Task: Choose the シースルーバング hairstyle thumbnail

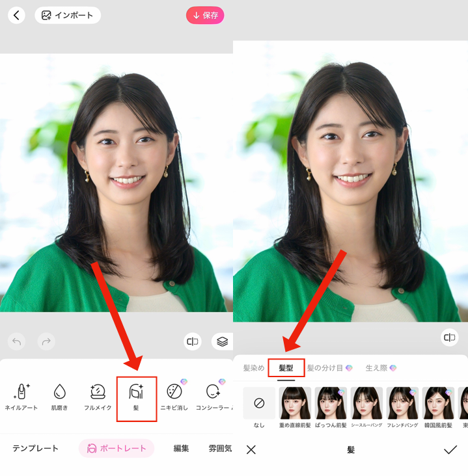Action: point(367,407)
